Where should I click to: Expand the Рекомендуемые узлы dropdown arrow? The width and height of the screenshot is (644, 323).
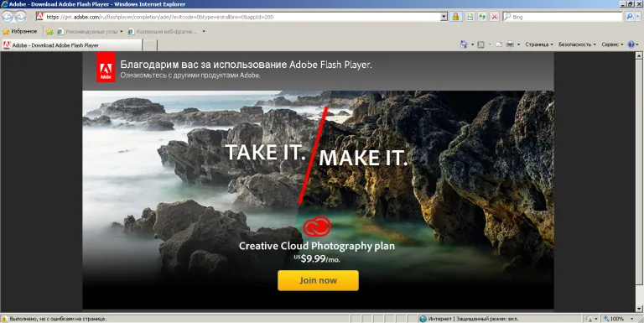(x=121, y=32)
